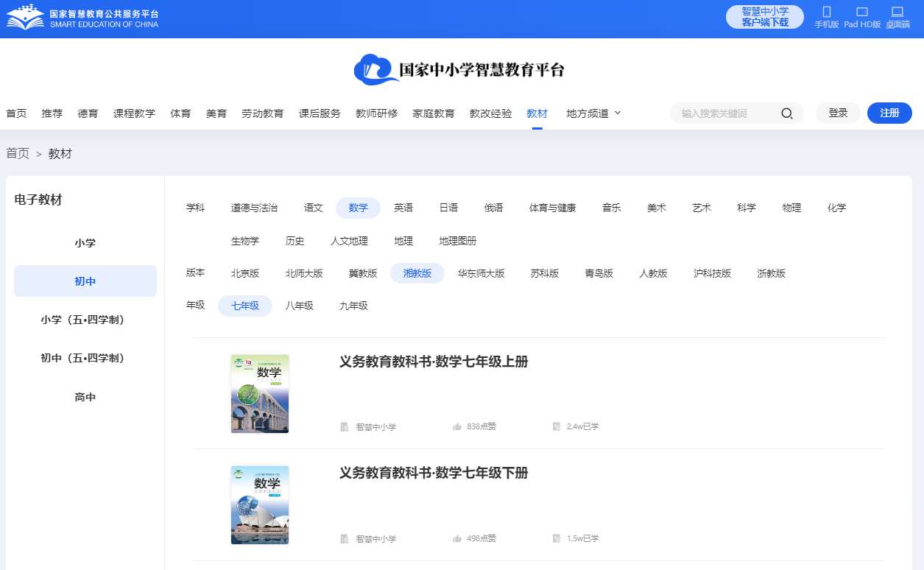Open title 义务教育教科书·数学七年级下册
This screenshot has width=924, height=570.
point(434,473)
